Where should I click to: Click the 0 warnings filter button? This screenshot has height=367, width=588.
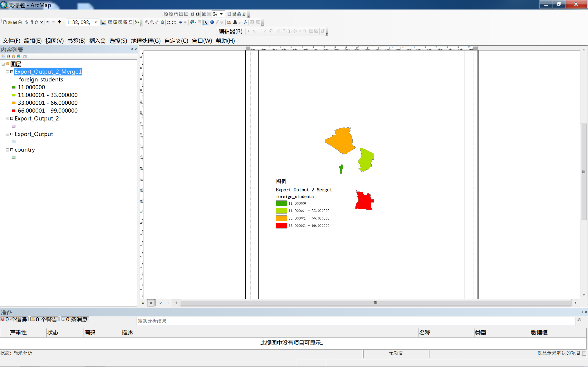tap(45, 319)
